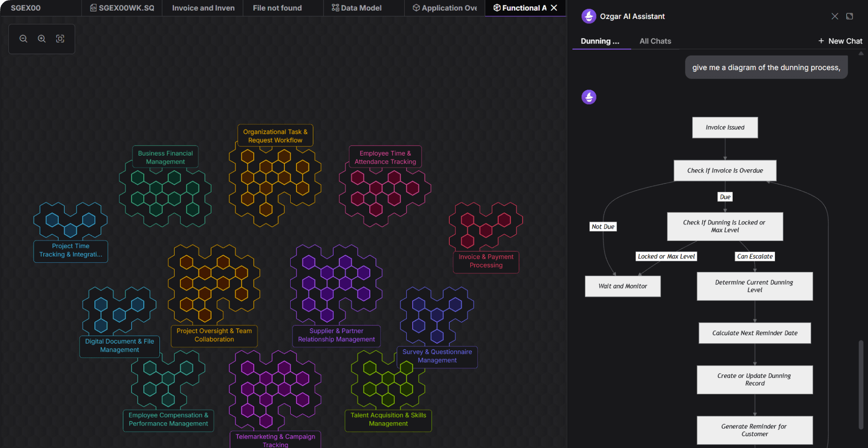Switch to the All Chats tab
This screenshot has height=448, width=868.
coord(655,41)
